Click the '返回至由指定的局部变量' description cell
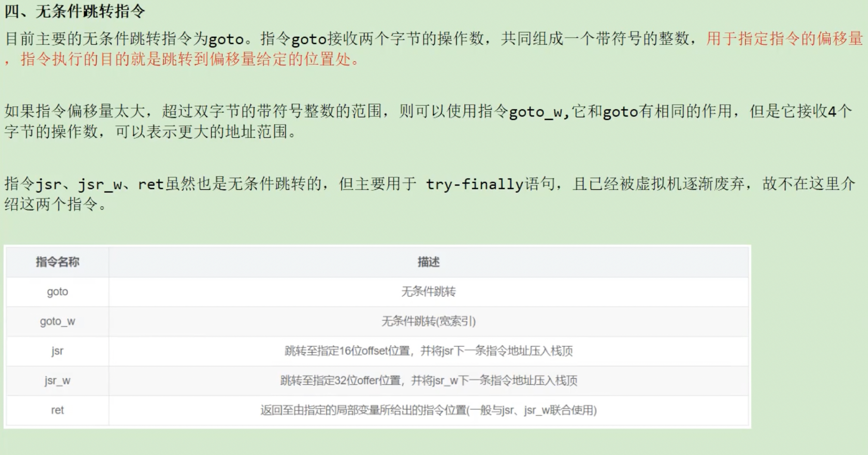 429,410
